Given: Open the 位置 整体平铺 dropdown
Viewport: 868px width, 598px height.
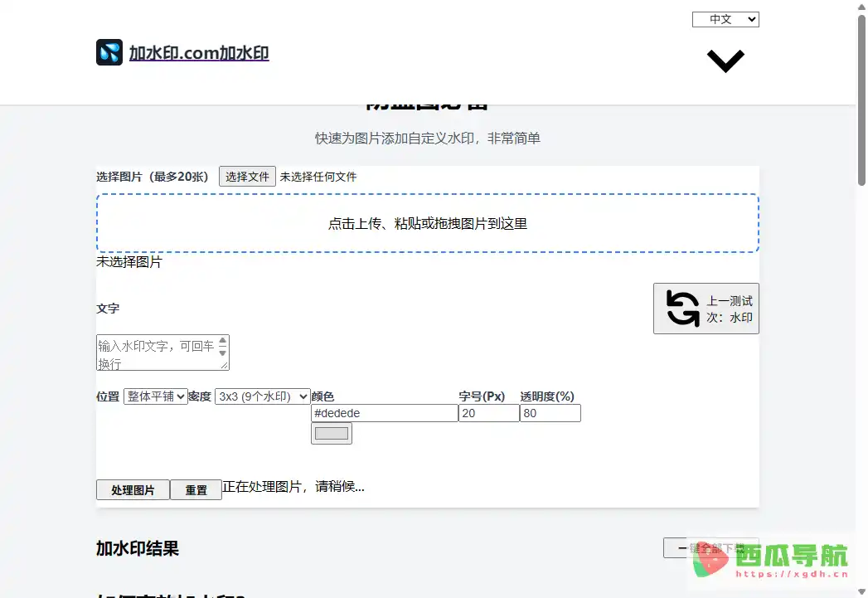Looking at the screenshot, I should coord(156,396).
